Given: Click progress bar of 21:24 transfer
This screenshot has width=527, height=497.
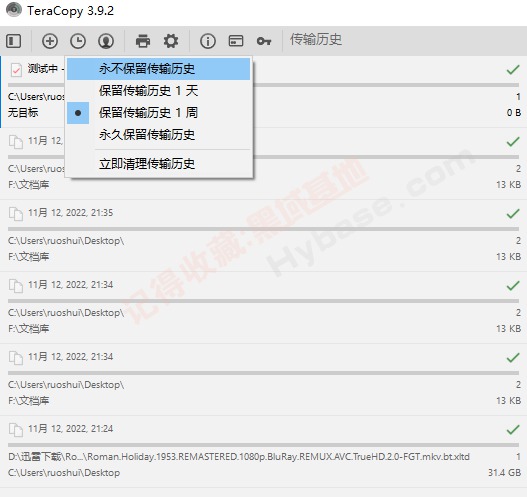Looking at the screenshot, I should 263,445.
